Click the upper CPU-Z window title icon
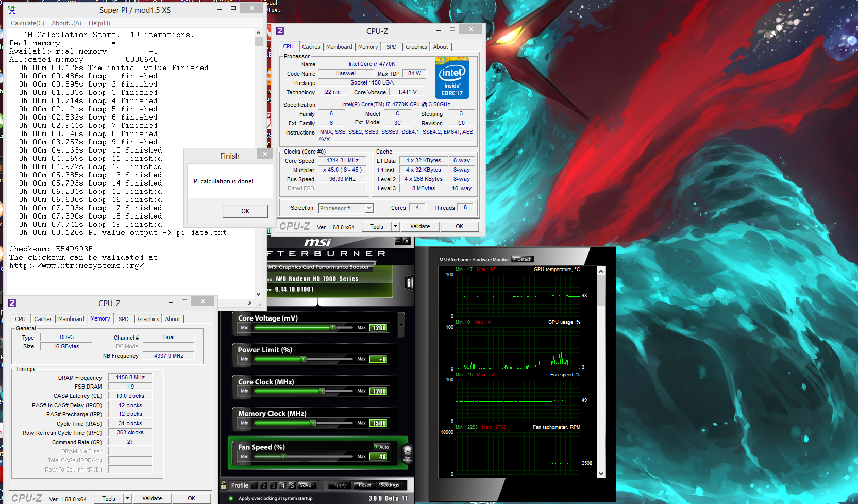 (x=280, y=31)
